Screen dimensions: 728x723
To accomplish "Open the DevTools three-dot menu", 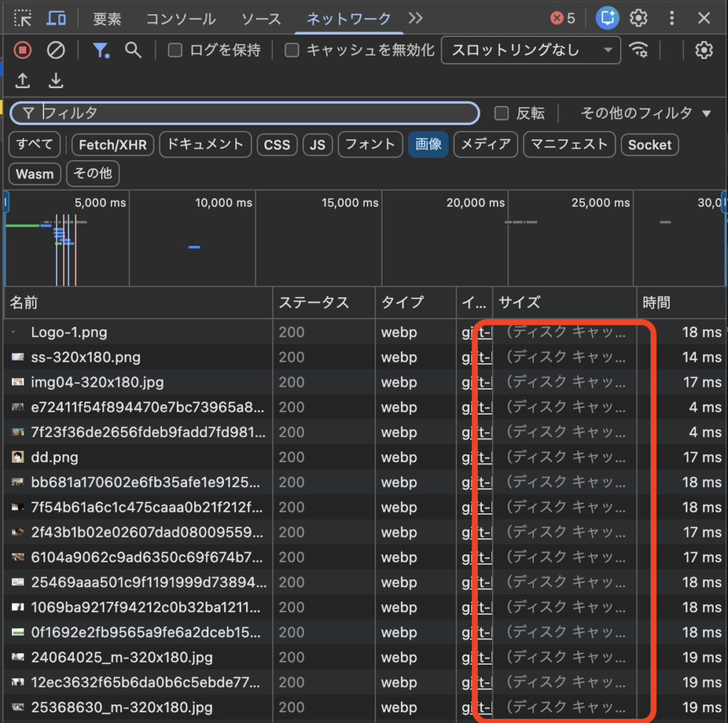I will 671,18.
